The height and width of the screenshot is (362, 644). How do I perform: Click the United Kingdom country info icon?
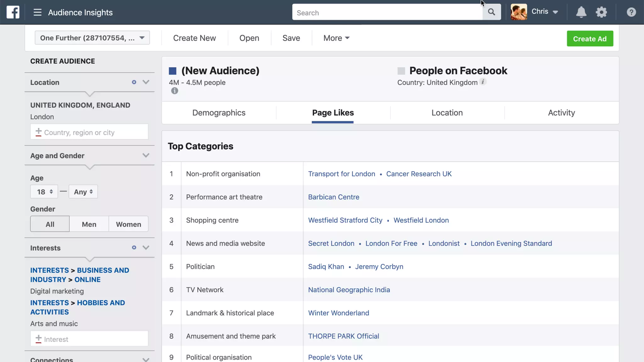point(483,82)
